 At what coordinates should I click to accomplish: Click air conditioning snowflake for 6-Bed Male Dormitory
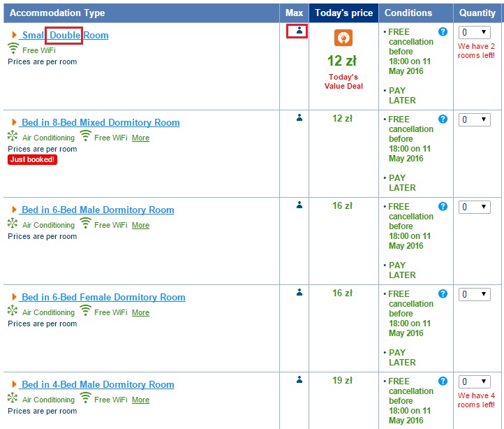tap(13, 223)
